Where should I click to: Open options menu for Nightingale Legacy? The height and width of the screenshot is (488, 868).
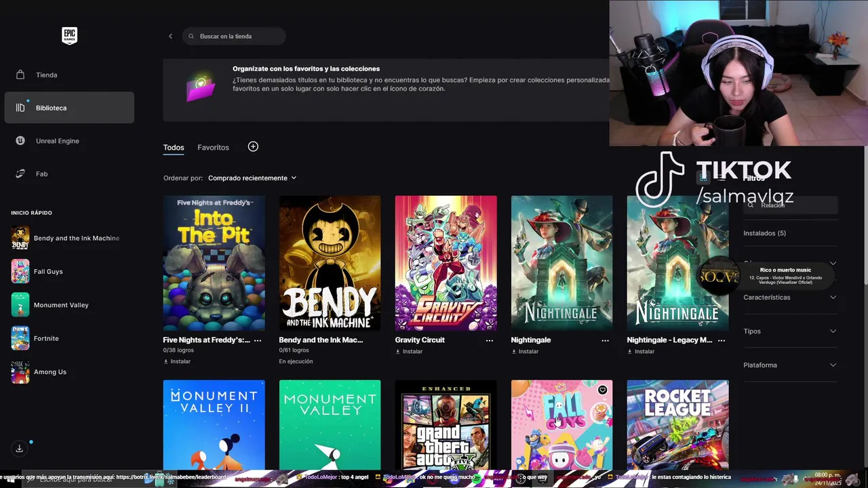722,340
